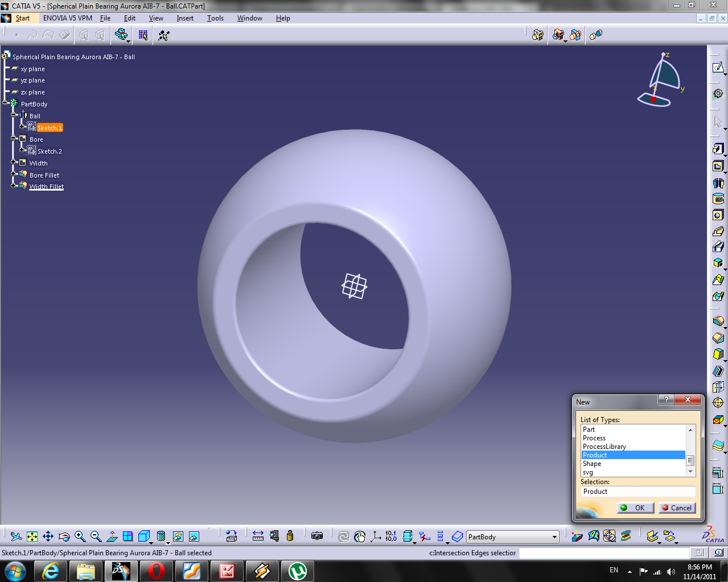Screen dimensions: 728x582
Task: Click the Normal View icon
Action: point(112,536)
